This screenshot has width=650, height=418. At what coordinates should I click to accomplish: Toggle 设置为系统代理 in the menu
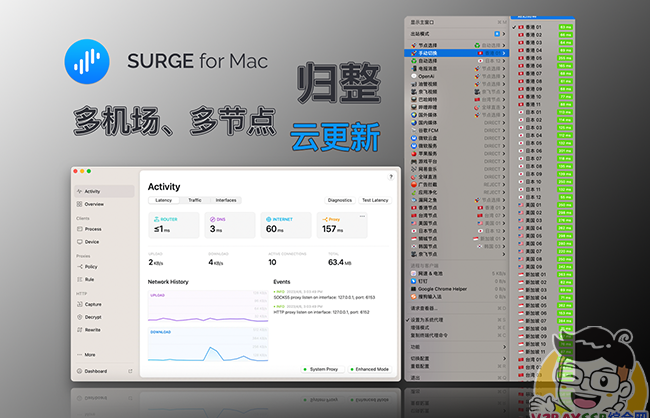point(457,320)
